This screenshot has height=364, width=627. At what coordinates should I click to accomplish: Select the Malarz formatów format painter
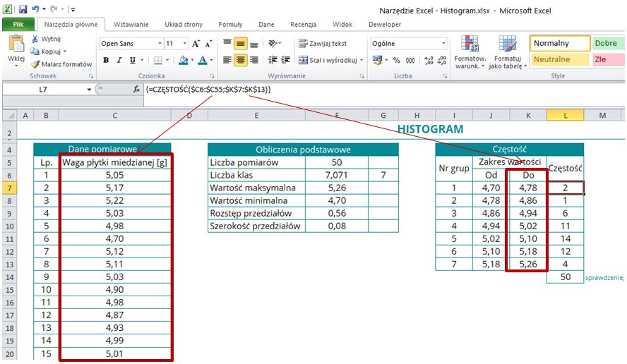coord(36,64)
